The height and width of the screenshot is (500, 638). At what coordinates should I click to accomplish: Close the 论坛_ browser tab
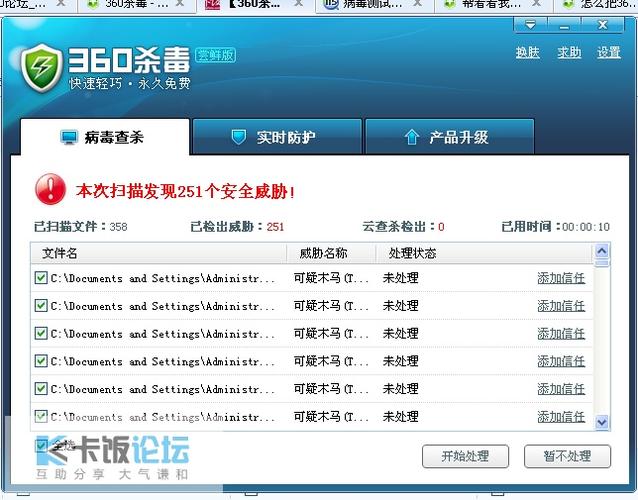[61, 3]
